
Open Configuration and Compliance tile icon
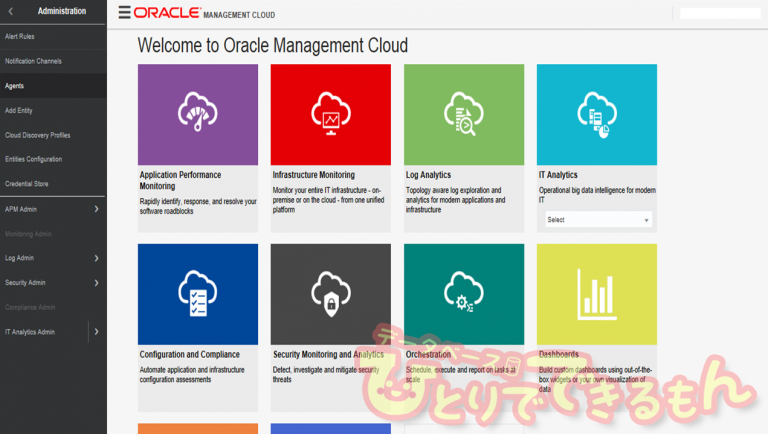click(x=198, y=294)
